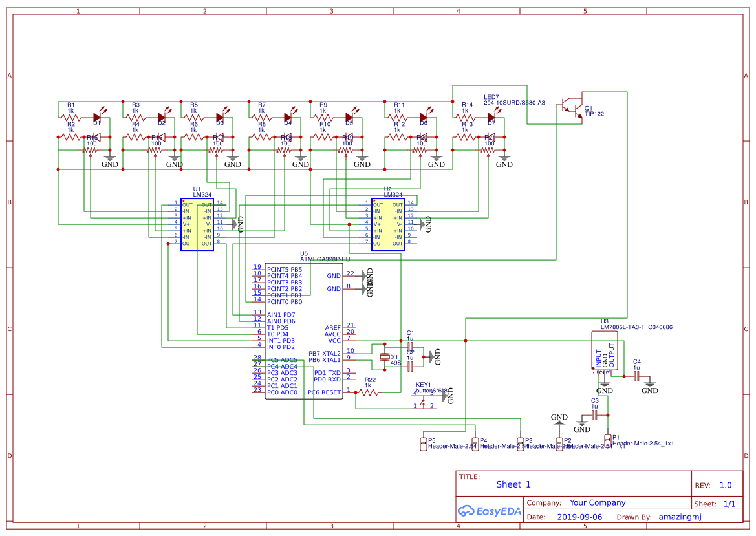The width and height of the screenshot is (756, 536).
Task: Click diode D1 in the leftmost LED column
Action: pos(97,118)
